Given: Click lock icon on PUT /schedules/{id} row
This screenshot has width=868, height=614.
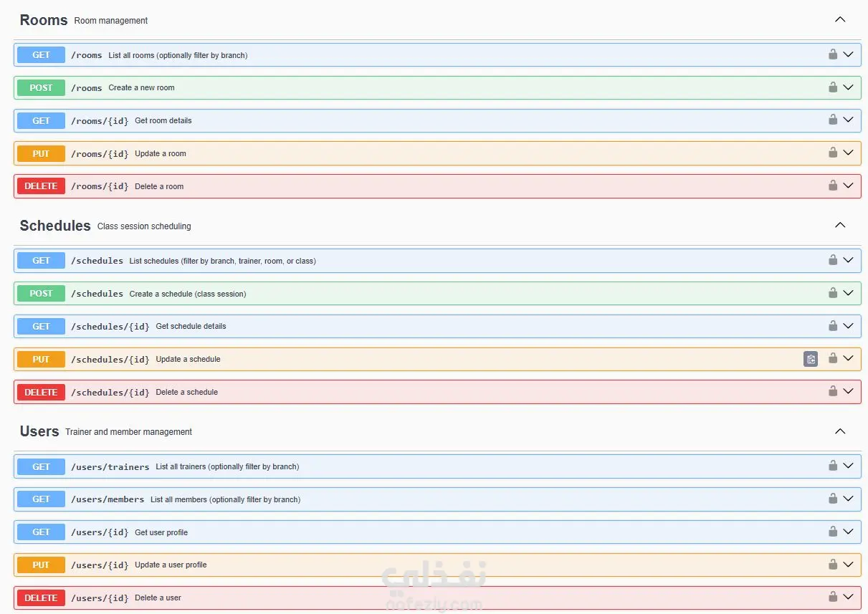Looking at the screenshot, I should click(832, 358).
